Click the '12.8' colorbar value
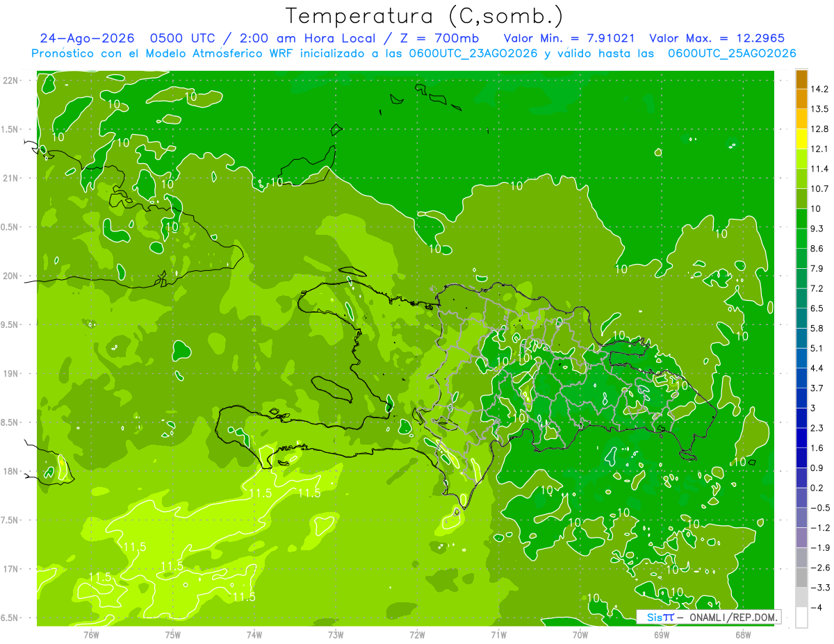This screenshot has width=834, height=644. 819,129
